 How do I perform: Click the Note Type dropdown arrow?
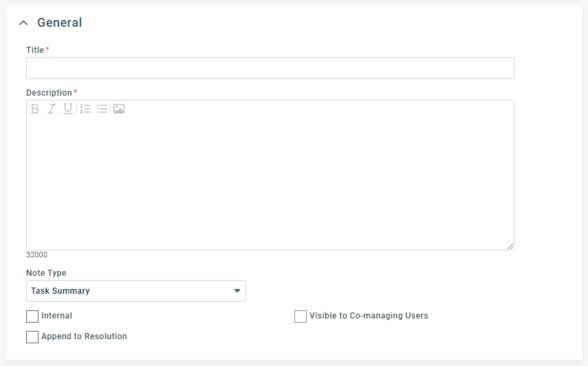pyautogui.click(x=237, y=291)
